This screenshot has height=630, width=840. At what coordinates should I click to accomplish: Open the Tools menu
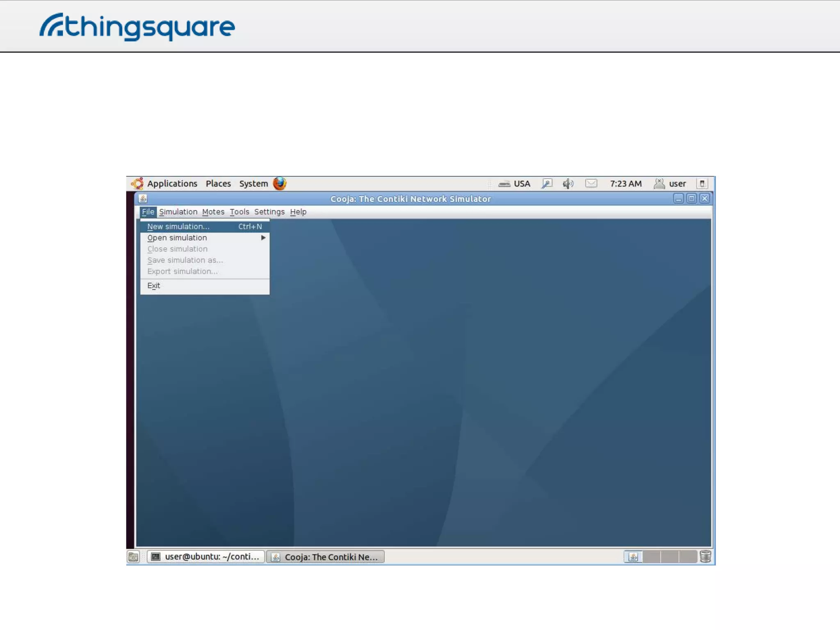pyautogui.click(x=239, y=212)
